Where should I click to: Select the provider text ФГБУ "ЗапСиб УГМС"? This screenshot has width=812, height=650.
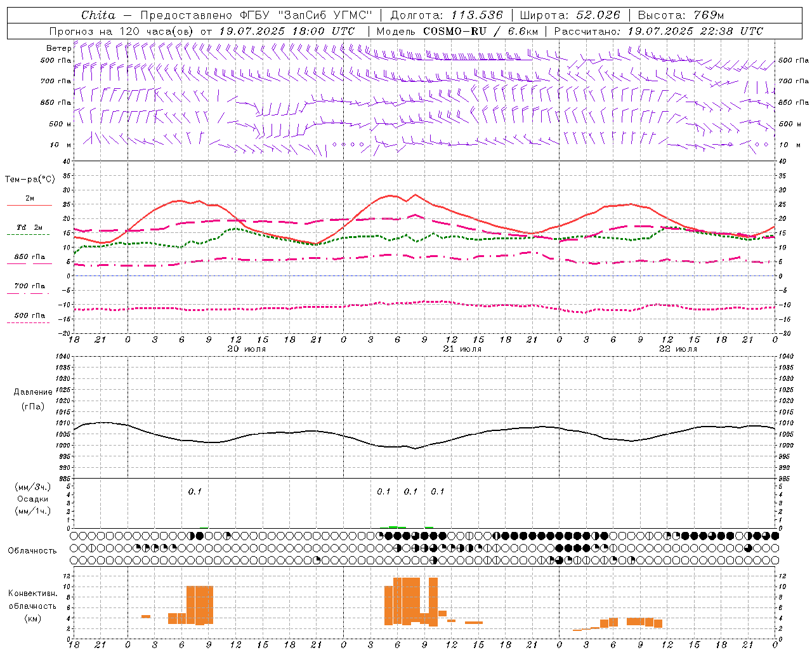(306, 15)
